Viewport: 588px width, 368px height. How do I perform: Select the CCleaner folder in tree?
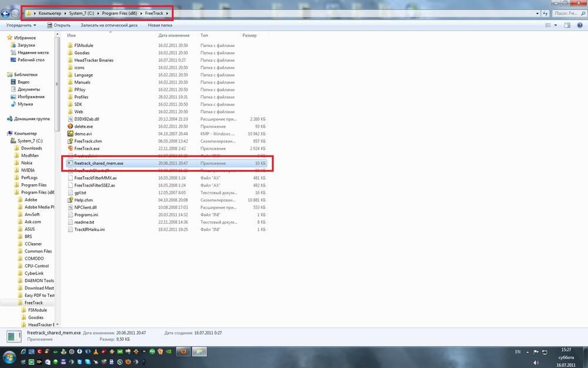point(33,244)
